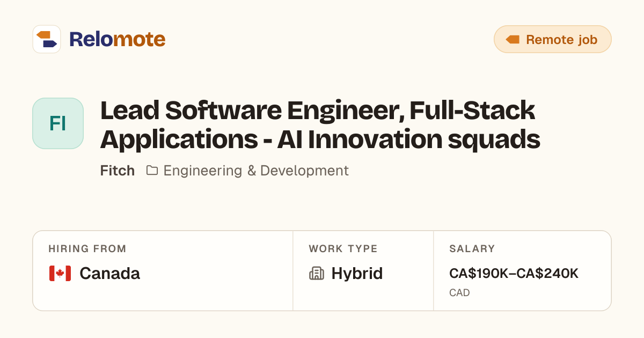Click the office building icon beside Hybrid
Screen dimensions: 644x338
coord(317,274)
